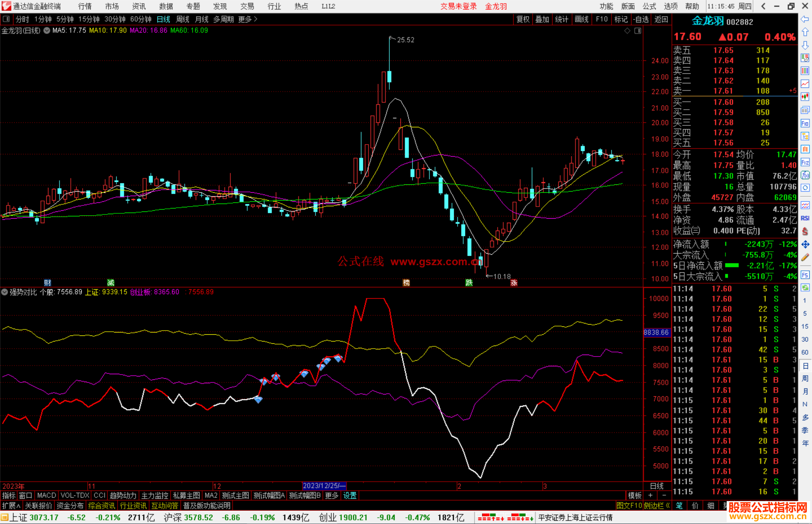This screenshot has width=812, height=524.
Task: Toggle the panel icon left of 分时
Action: [6, 19]
